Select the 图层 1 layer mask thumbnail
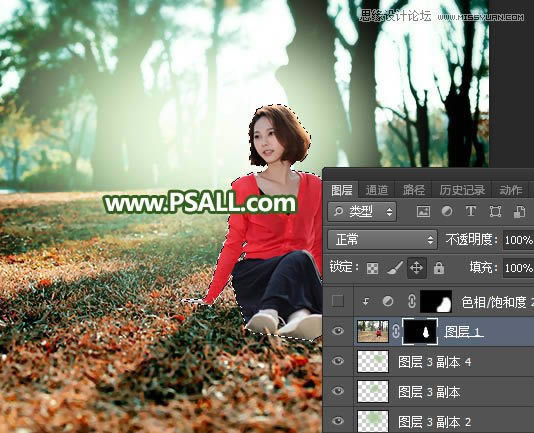 (420, 331)
